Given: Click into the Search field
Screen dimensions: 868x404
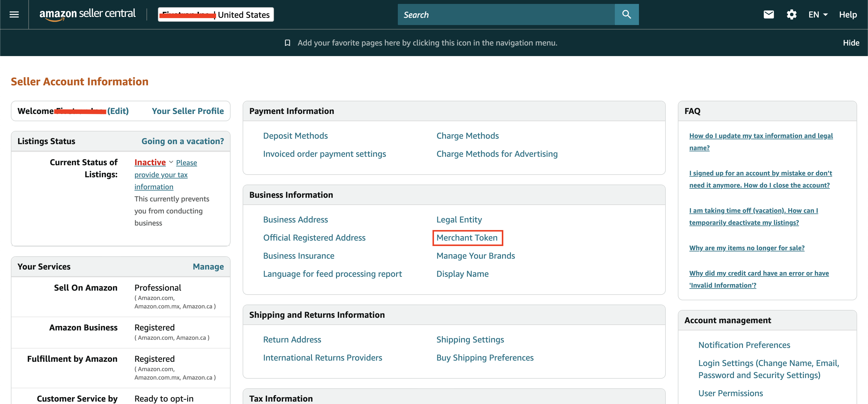Looking at the screenshot, I should pyautogui.click(x=505, y=14).
